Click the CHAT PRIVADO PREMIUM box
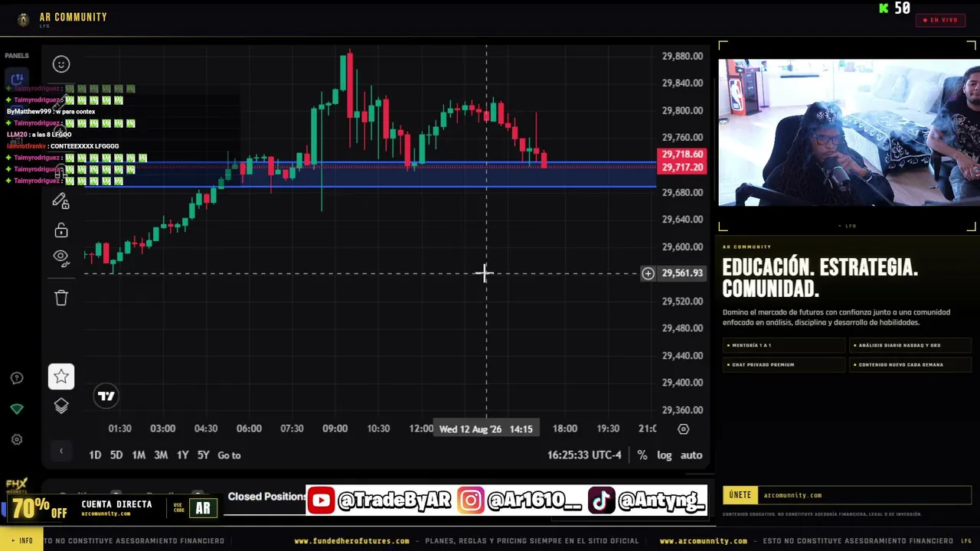Image resolution: width=980 pixels, height=551 pixels. [x=783, y=364]
